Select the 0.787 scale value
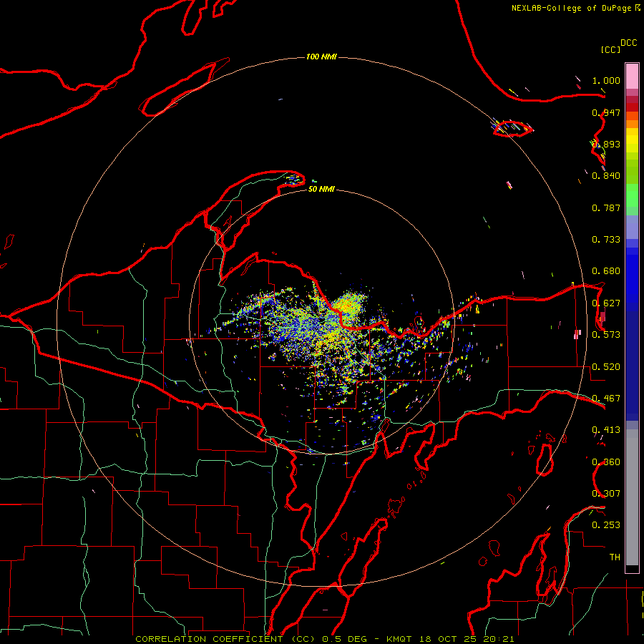Image resolution: width=644 pixels, height=644 pixels. click(606, 208)
